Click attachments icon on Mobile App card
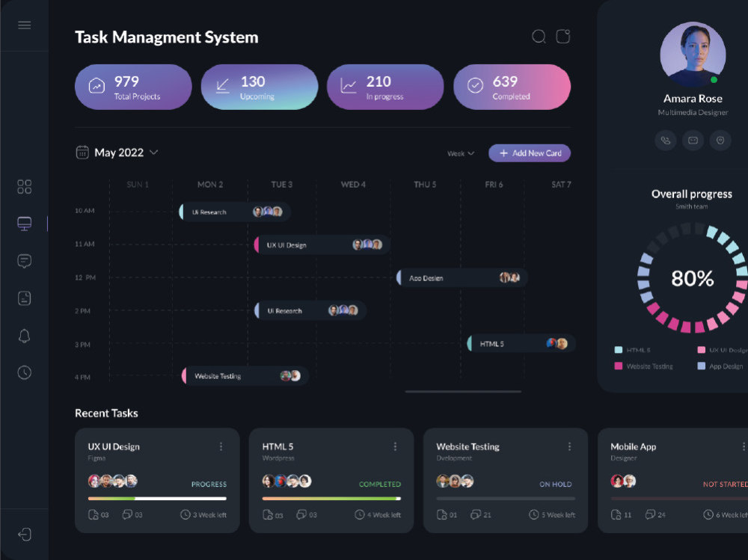Viewport: 748px width, 560px height. (x=616, y=514)
